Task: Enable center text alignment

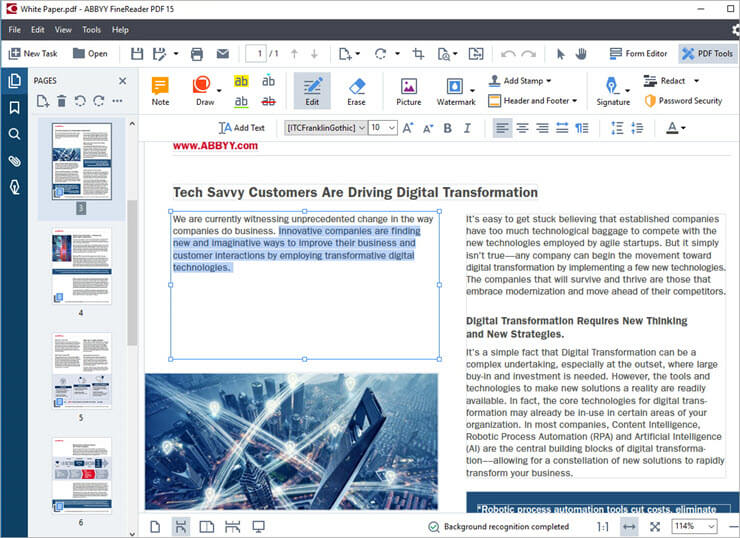Action: coord(522,128)
